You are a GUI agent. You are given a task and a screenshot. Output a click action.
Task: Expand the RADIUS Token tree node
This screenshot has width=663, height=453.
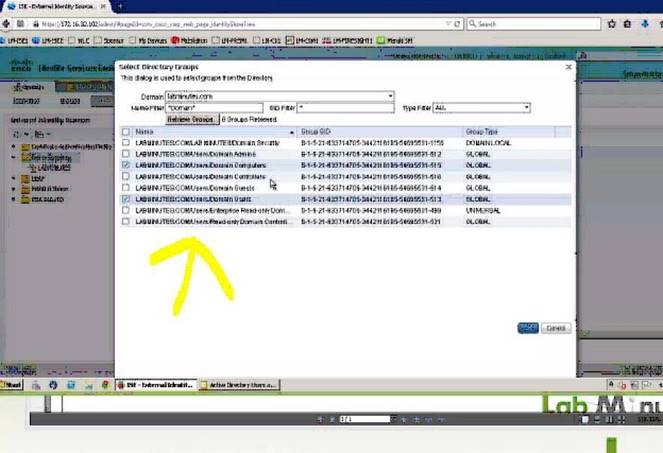(x=14, y=189)
